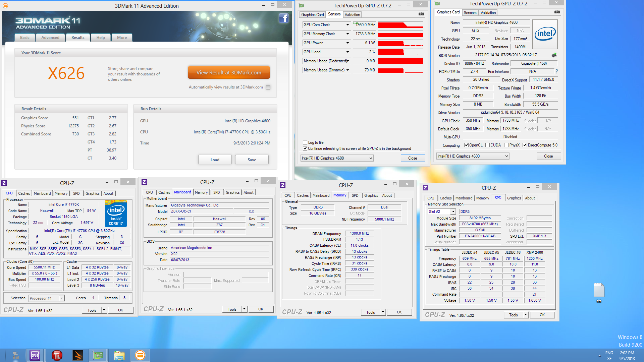The width and height of the screenshot is (644, 362).
Task: Toggle Automatically view results at 3DMark.com checkbox
Action: (268, 87)
